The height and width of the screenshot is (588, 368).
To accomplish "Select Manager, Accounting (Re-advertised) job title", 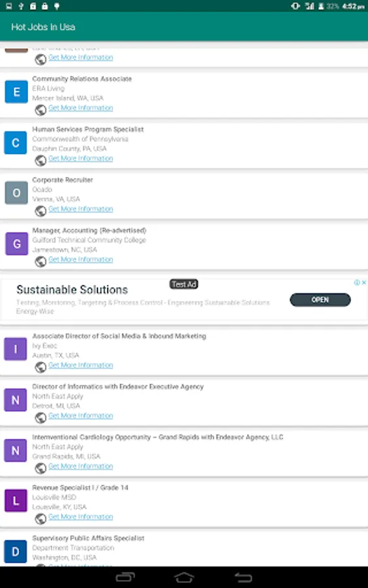I will point(90,230).
